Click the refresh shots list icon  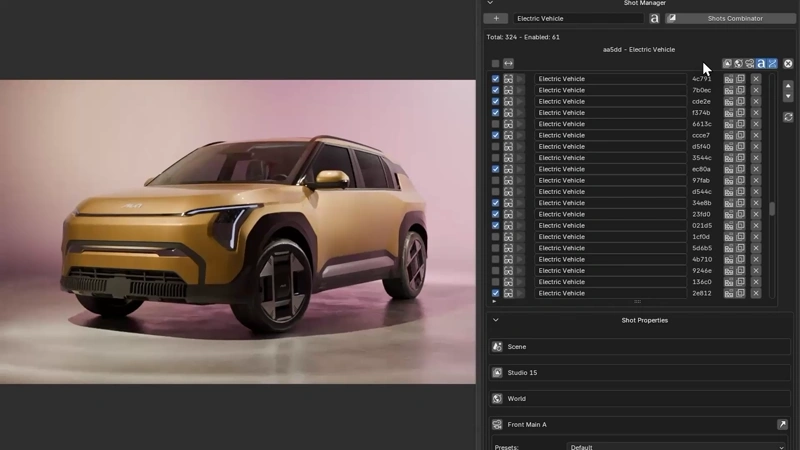tap(788, 117)
